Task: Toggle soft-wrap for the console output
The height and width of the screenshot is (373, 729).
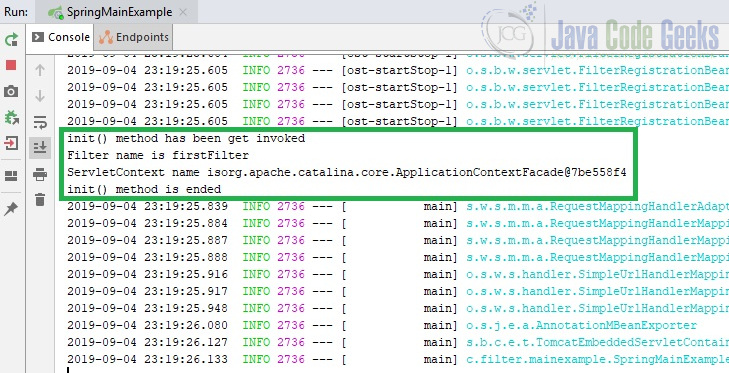Action: pyautogui.click(x=40, y=123)
